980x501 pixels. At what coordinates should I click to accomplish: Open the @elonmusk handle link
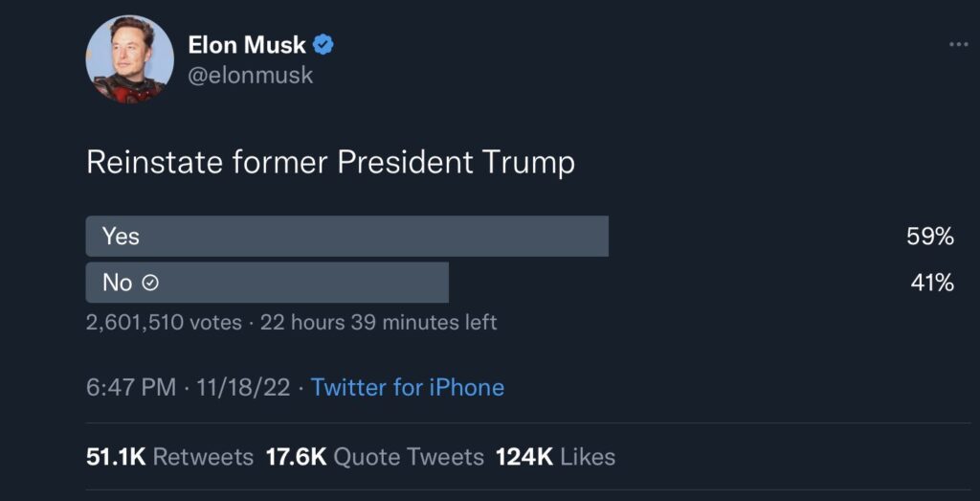[250, 75]
